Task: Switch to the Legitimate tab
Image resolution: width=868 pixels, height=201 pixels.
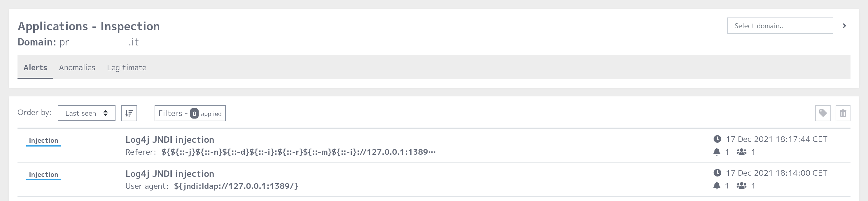Action: click(127, 67)
